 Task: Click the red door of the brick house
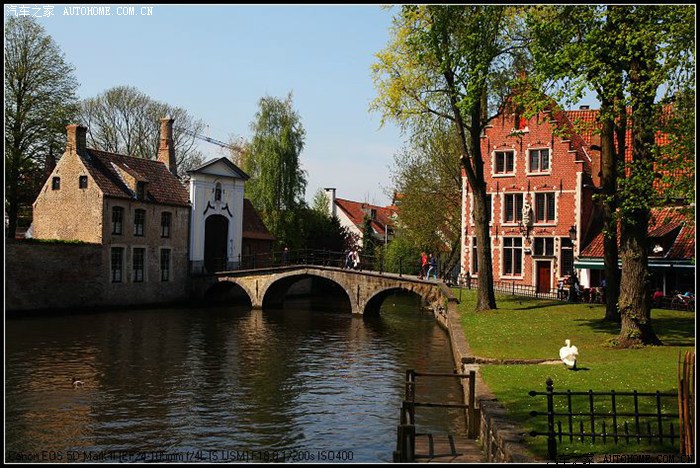click(543, 276)
